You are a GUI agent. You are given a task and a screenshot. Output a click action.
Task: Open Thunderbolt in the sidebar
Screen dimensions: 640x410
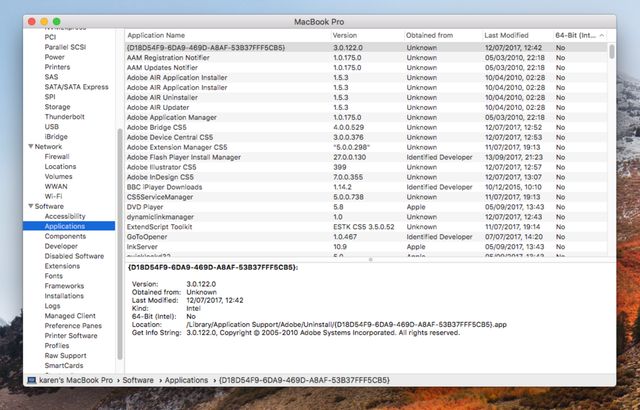(63, 116)
